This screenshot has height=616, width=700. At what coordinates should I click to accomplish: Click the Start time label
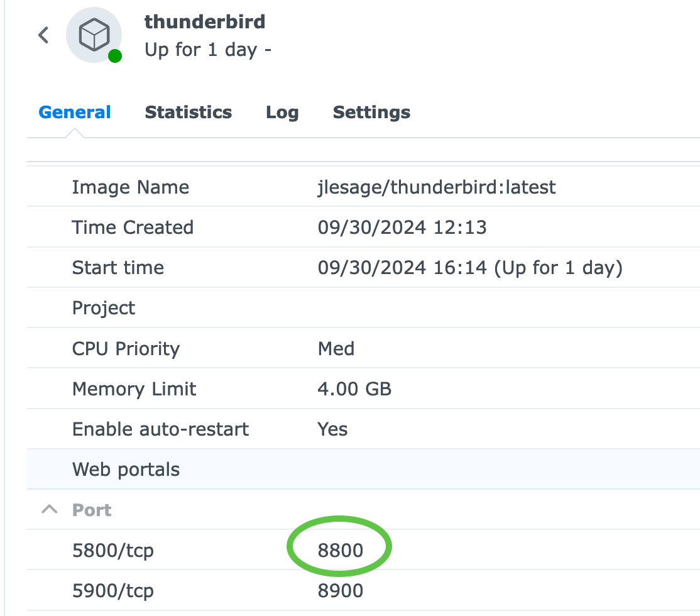118,268
